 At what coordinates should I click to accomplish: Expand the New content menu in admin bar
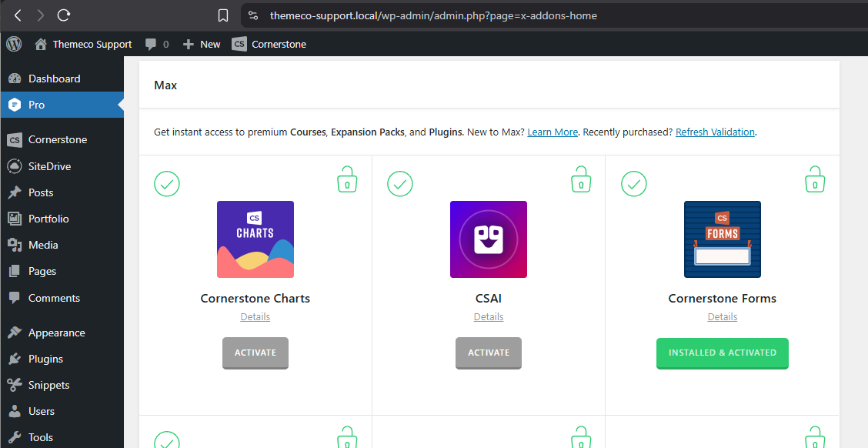(x=202, y=44)
